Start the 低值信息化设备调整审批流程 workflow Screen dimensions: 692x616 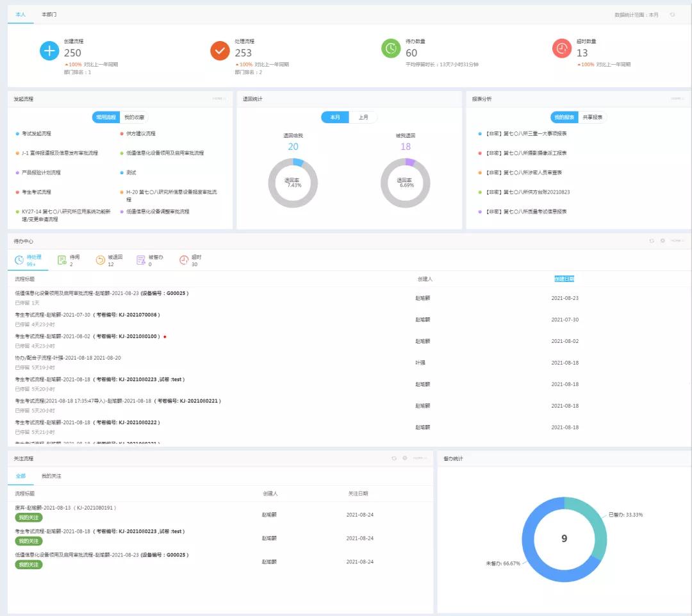[158, 211]
